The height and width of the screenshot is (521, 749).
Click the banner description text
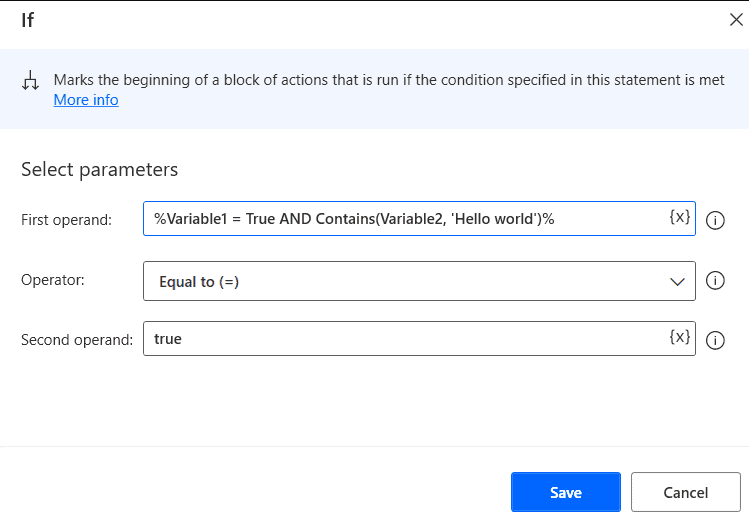tap(388, 80)
